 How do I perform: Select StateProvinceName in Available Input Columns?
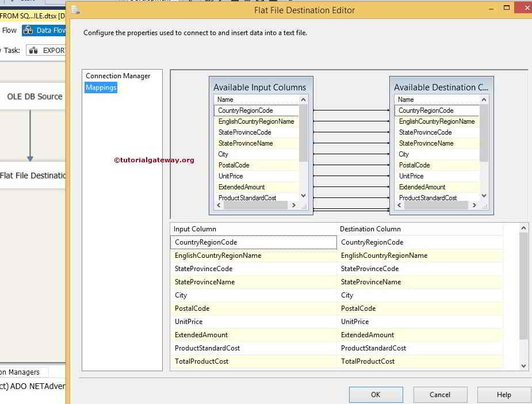click(x=246, y=143)
